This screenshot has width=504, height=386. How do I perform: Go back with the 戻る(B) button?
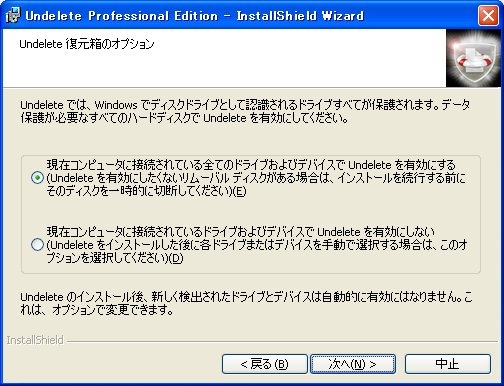click(264, 364)
